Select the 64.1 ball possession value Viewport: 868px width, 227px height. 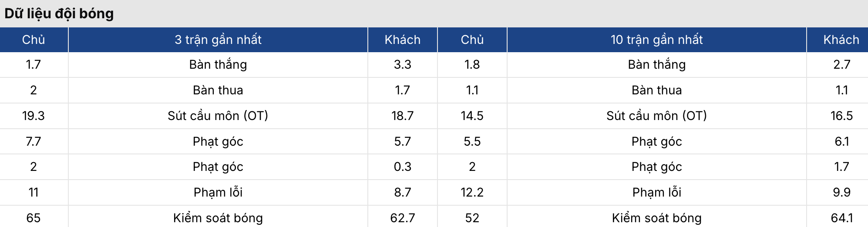[841, 217]
